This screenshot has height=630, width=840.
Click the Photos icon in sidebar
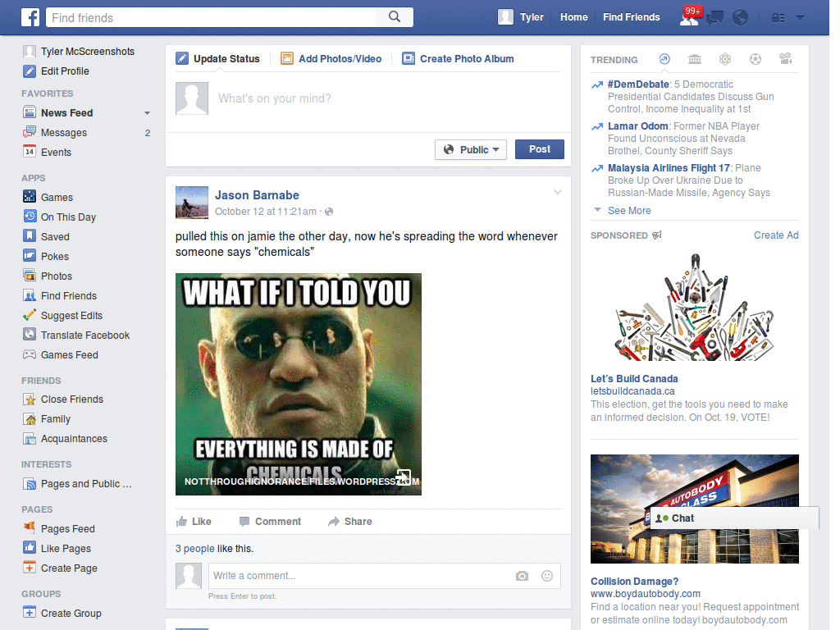(x=30, y=276)
